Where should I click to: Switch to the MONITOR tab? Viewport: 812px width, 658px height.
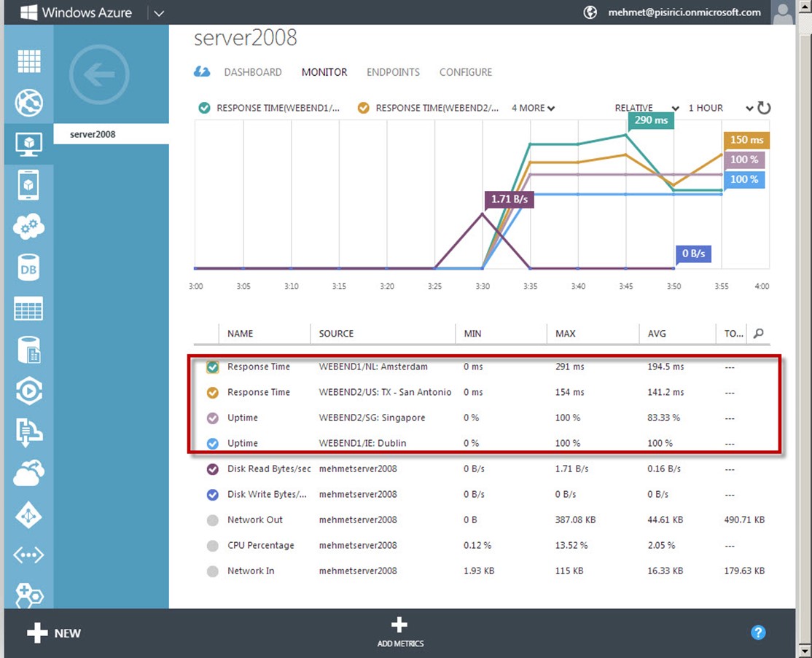pos(324,72)
